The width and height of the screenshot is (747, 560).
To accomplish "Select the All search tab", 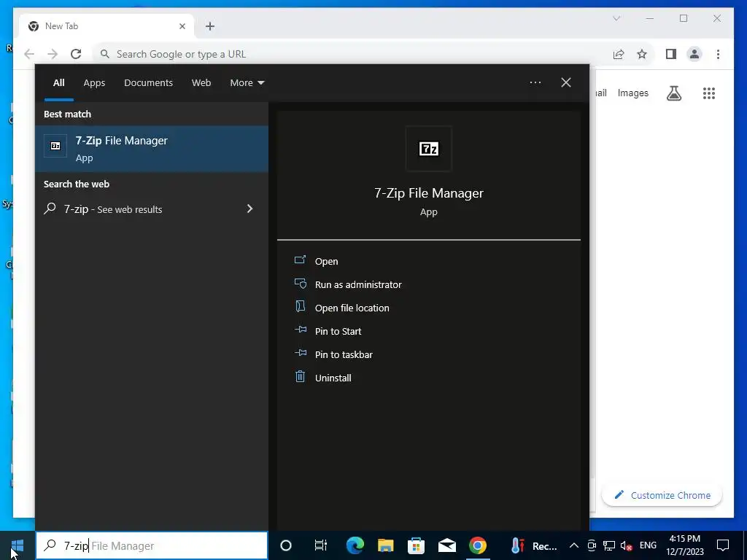I will click(58, 83).
